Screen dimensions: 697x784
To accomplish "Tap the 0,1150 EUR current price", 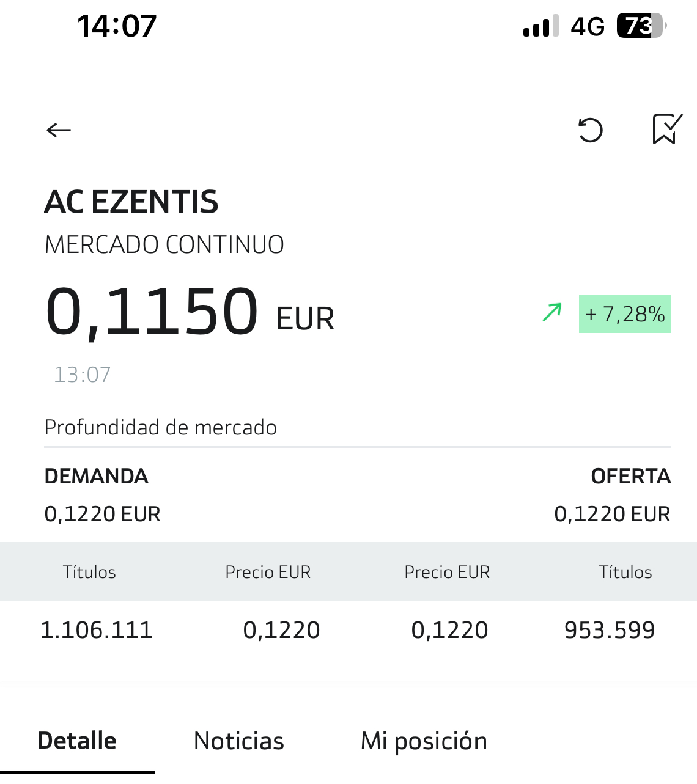I will [190, 313].
